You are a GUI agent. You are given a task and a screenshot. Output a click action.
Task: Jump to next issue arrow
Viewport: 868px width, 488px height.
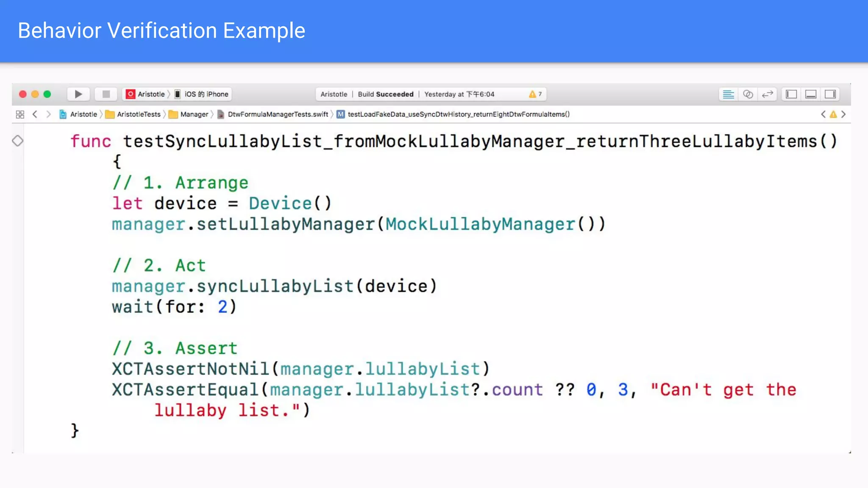[x=843, y=114]
